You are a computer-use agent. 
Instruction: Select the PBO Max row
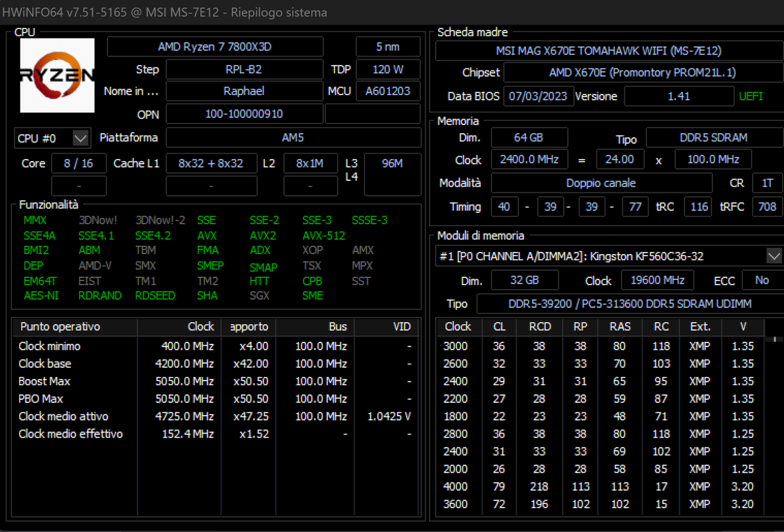tap(215, 398)
